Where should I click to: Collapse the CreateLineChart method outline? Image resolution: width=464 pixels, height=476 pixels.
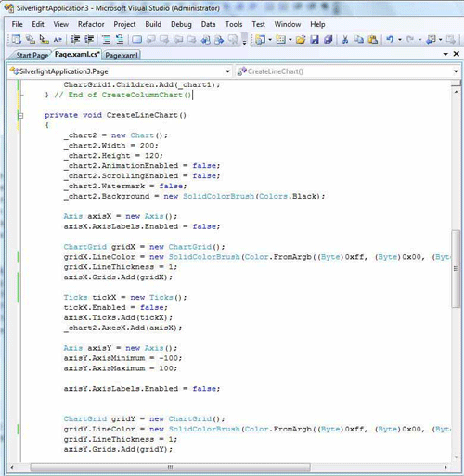20,116
